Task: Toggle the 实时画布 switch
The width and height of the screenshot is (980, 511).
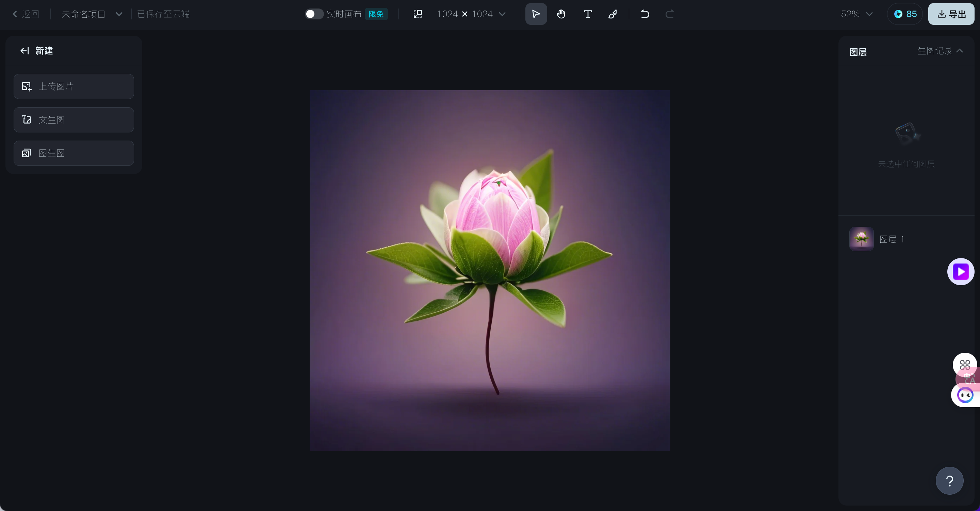Action: click(x=314, y=14)
